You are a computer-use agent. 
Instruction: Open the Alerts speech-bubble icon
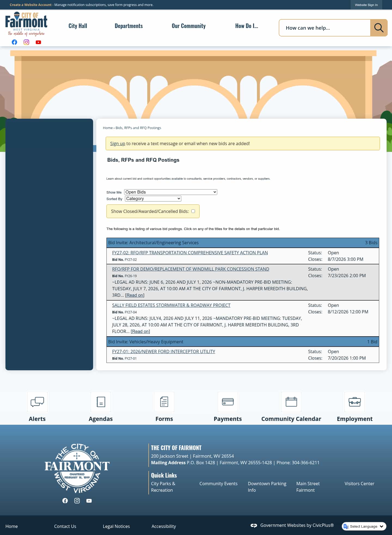[x=37, y=402]
